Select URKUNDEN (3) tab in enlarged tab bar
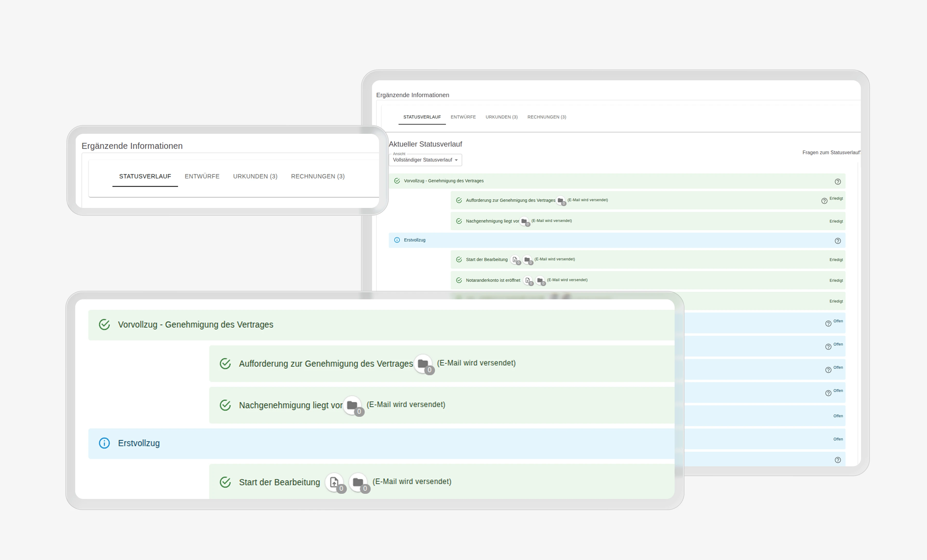 coord(255,176)
